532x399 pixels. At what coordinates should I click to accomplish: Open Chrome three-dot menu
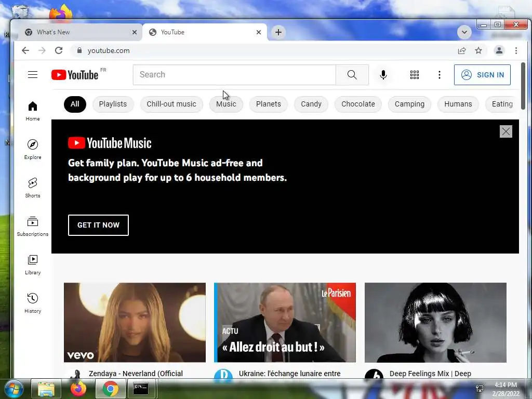pyautogui.click(x=516, y=50)
